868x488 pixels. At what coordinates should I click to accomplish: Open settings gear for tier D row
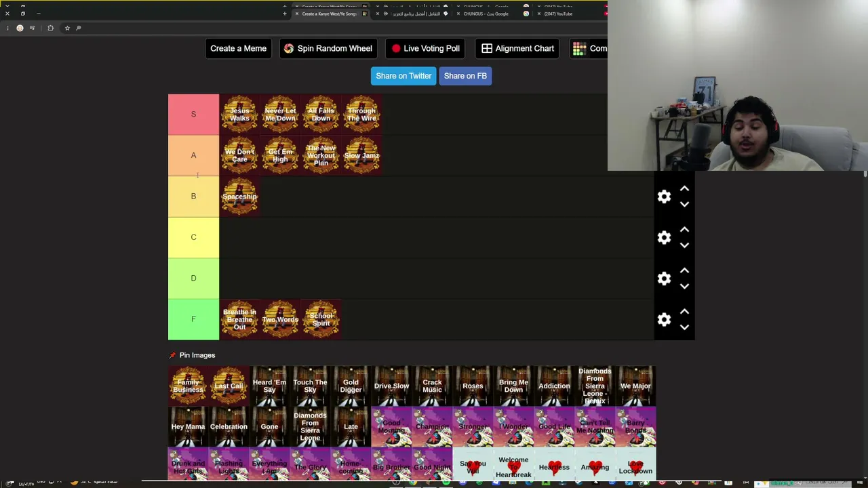coord(664,279)
